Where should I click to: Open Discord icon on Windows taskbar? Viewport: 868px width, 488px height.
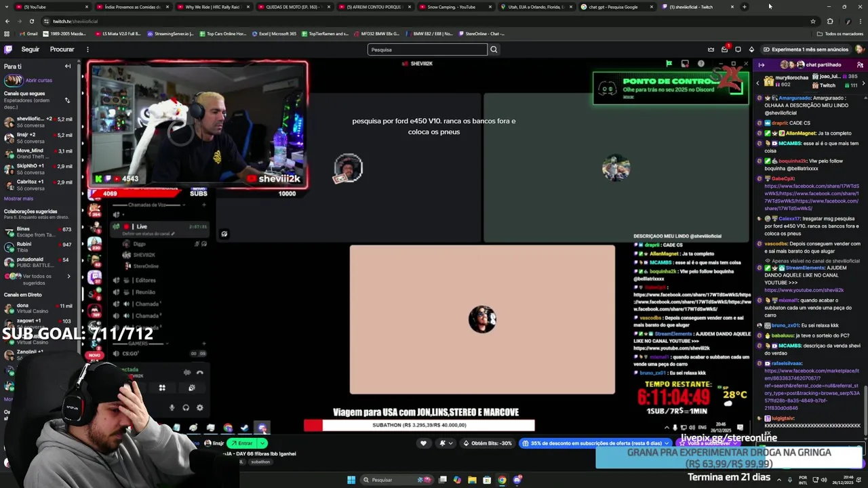(x=517, y=480)
